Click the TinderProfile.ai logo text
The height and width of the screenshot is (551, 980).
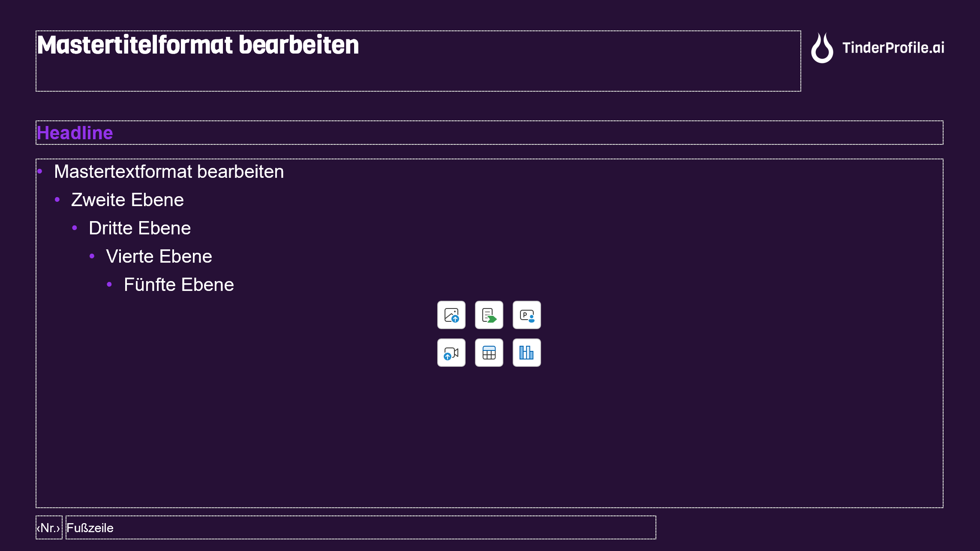[x=893, y=48]
